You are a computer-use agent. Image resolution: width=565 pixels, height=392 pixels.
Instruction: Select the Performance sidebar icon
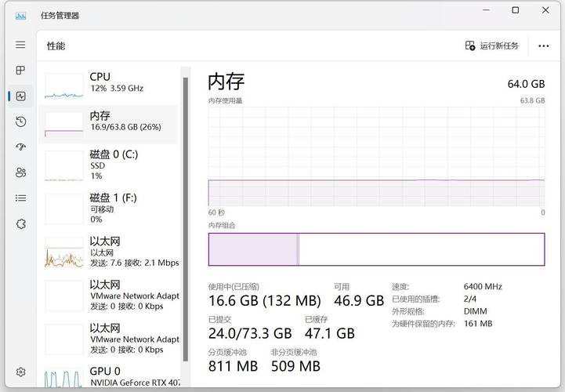(x=21, y=96)
